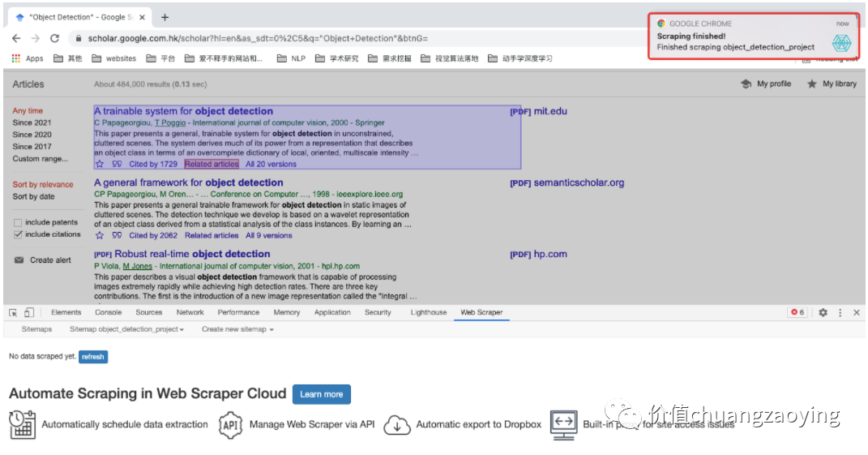Switch to the Performance tab
Image resolution: width=868 pixels, height=455 pixels.
(238, 312)
